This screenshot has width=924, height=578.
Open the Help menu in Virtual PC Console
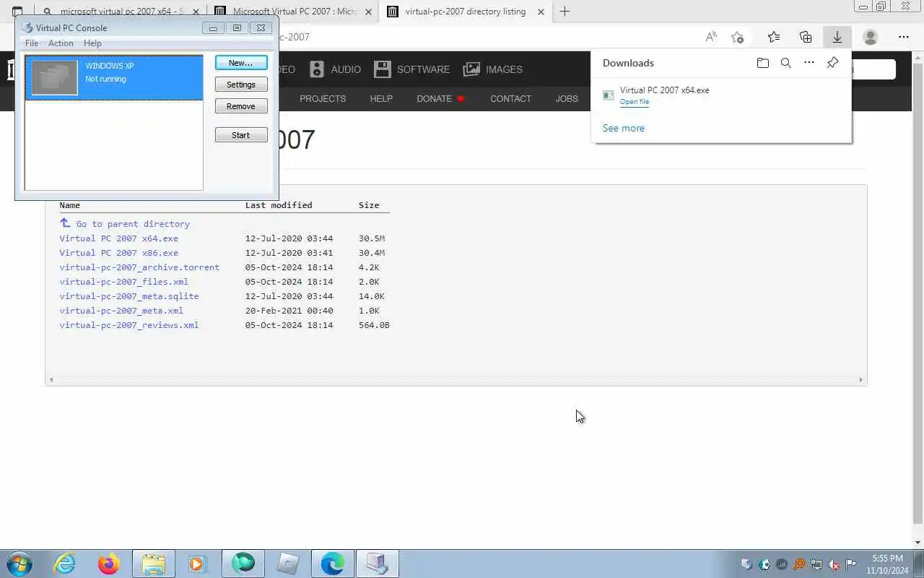[x=92, y=43]
